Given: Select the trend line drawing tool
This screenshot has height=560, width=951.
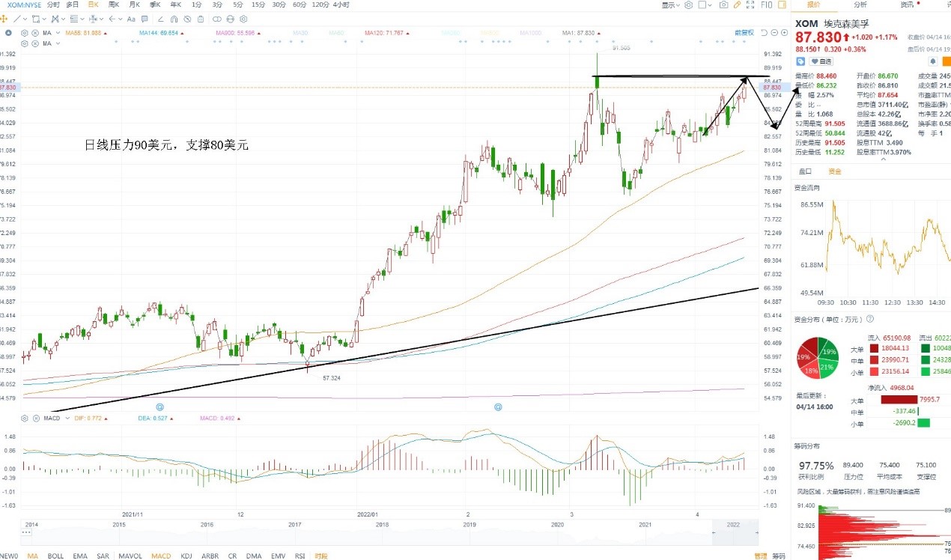Looking at the screenshot, I should pos(16,19).
